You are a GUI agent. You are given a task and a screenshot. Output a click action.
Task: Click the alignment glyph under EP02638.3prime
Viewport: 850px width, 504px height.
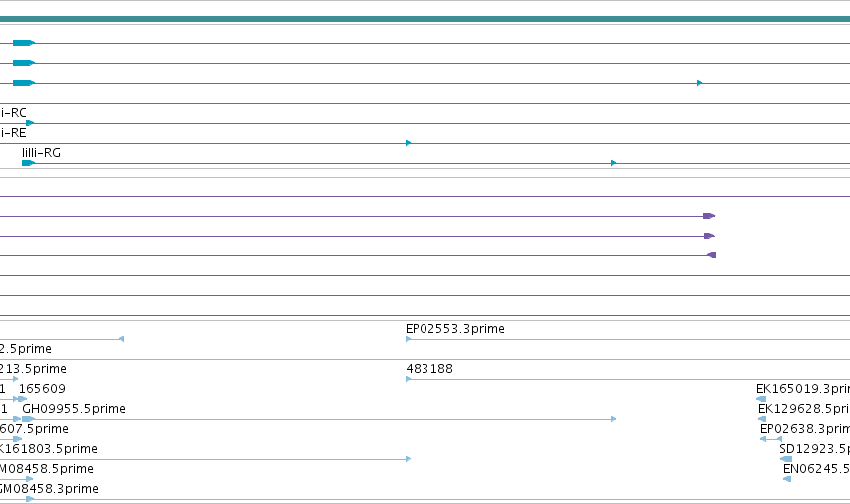(x=771, y=439)
